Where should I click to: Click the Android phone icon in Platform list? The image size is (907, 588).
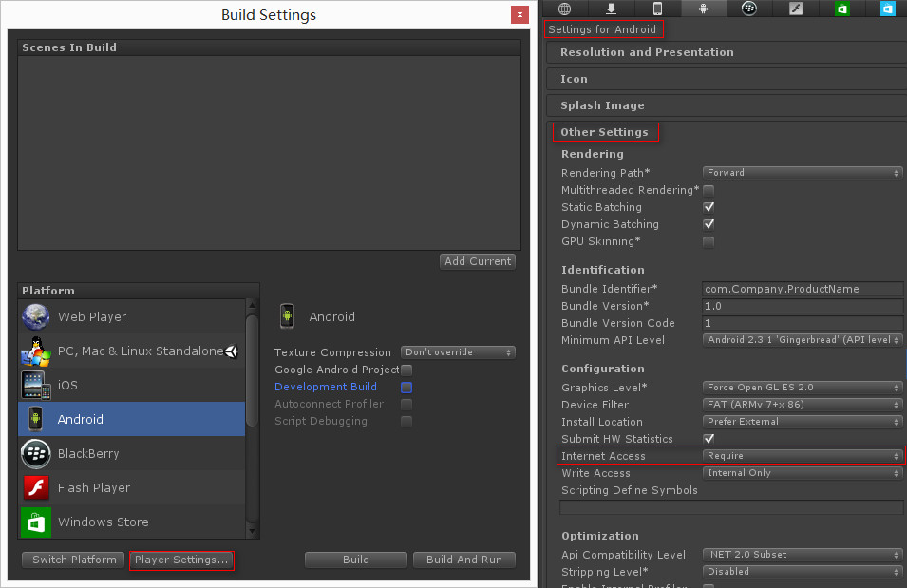pyautogui.click(x=36, y=419)
